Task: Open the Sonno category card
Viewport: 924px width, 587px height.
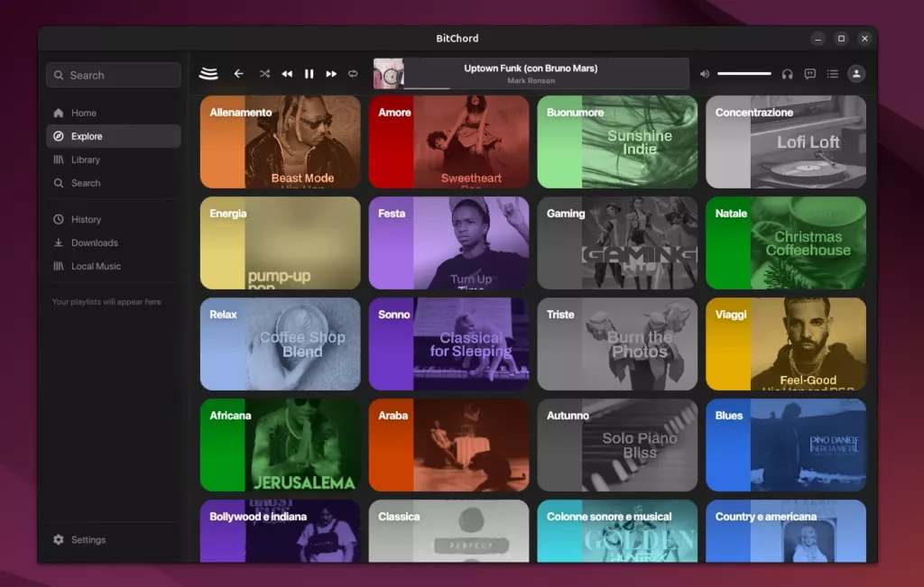Action: [449, 344]
